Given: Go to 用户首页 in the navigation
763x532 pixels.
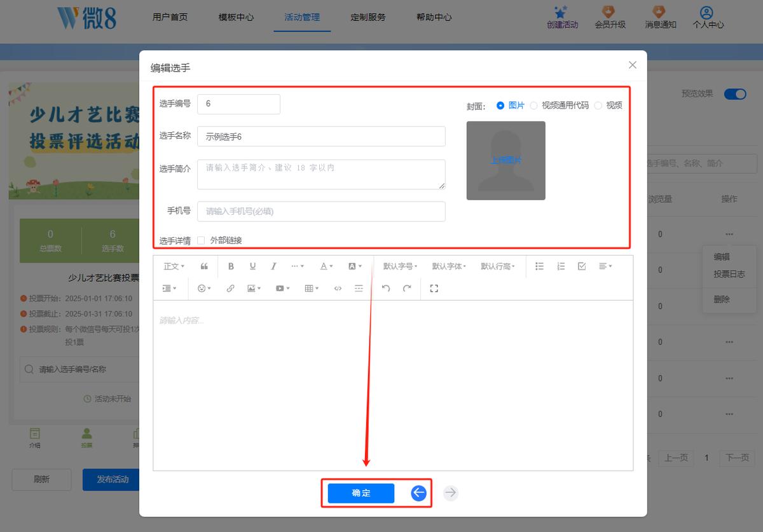Looking at the screenshot, I should pos(170,17).
